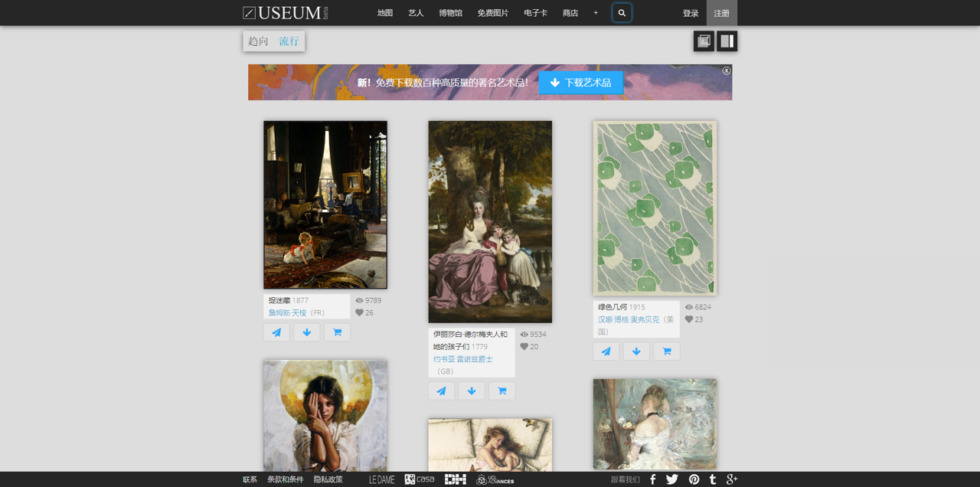Open the 捉迷藏 interior painting thumbnail
The height and width of the screenshot is (487, 980).
point(325,204)
